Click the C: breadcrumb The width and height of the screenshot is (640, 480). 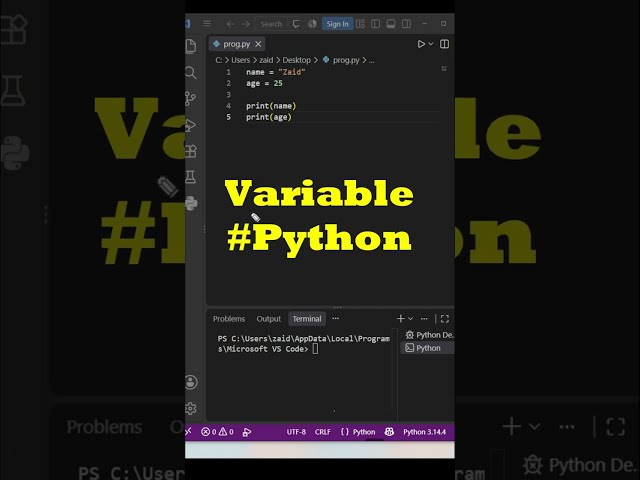coord(219,60)
